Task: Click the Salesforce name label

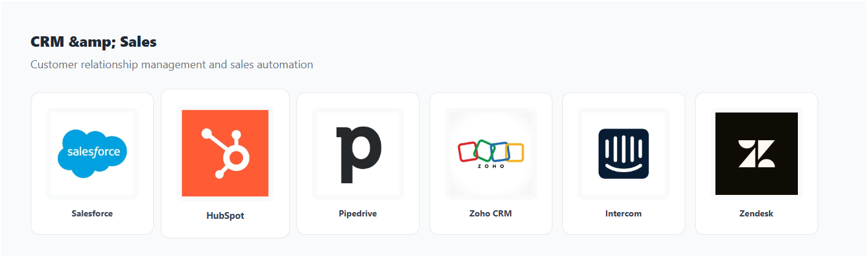Action: coord(92,213)
